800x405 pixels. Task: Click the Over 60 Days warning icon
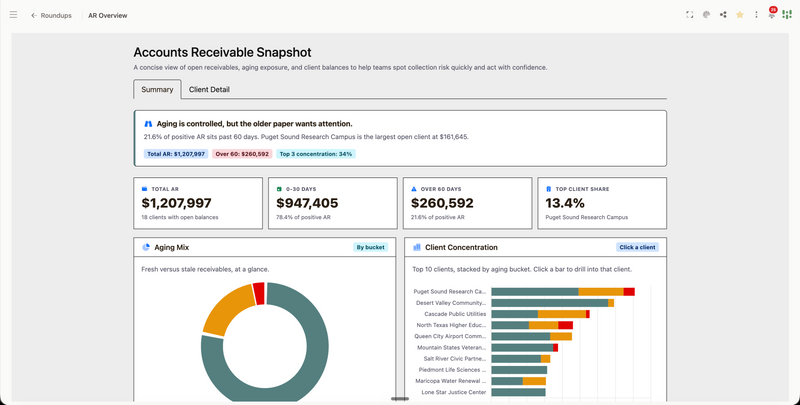tap(414, 189)
